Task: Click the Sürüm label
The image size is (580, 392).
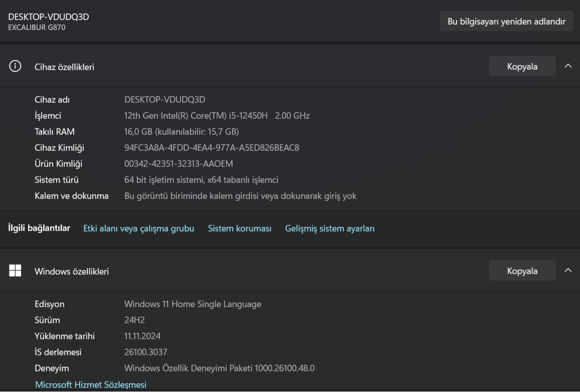Action: click(47, 320)
